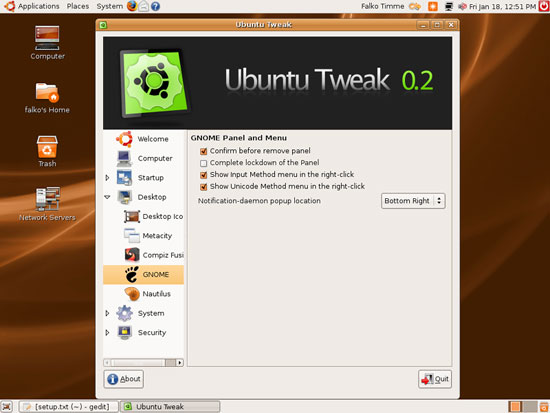Open the Security shield monitor icon
Viewport: 550px width, 413px height.
click(125, 332)
